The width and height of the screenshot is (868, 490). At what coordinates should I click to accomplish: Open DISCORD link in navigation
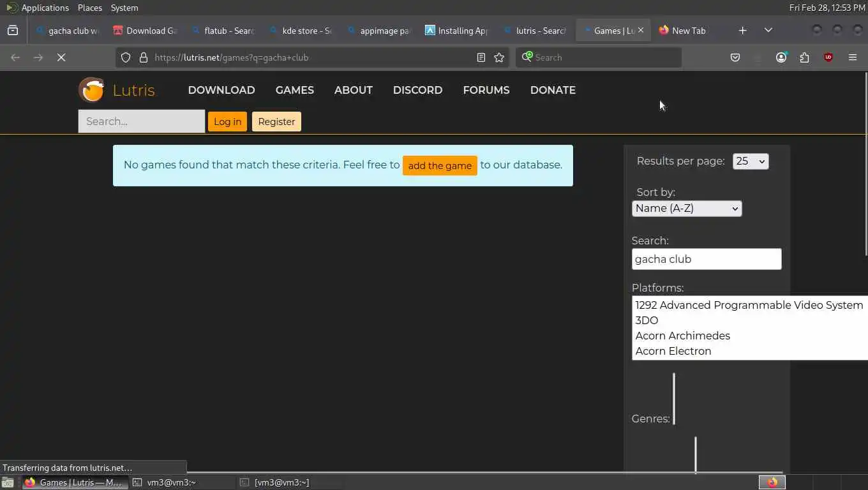coord(418,90)
